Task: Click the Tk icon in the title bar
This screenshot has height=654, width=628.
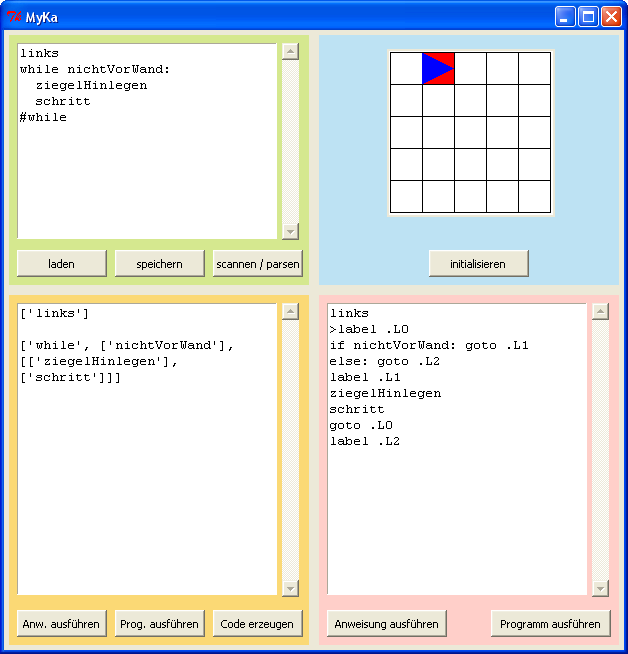Action: 14,17
